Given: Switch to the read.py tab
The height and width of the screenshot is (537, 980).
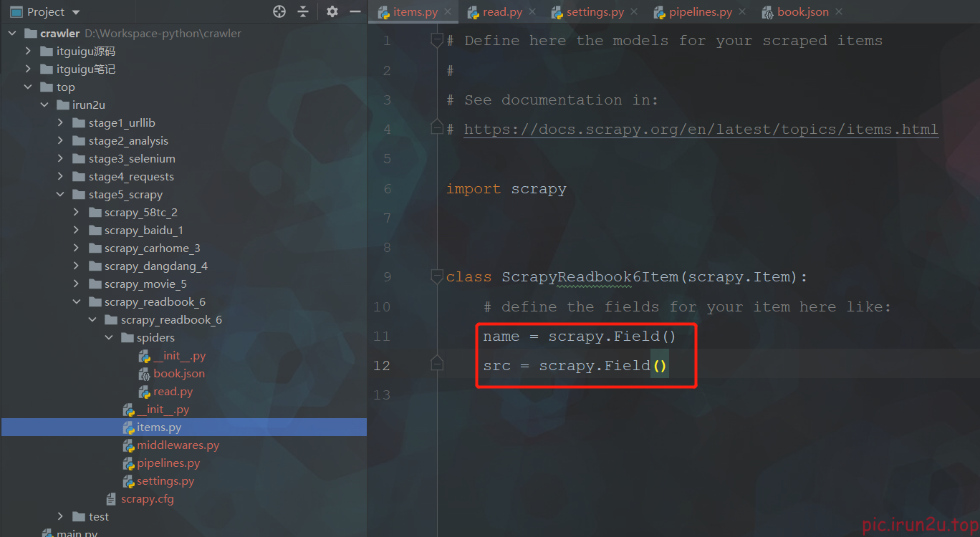Looking at the screenshot, I should pos(501,11).
